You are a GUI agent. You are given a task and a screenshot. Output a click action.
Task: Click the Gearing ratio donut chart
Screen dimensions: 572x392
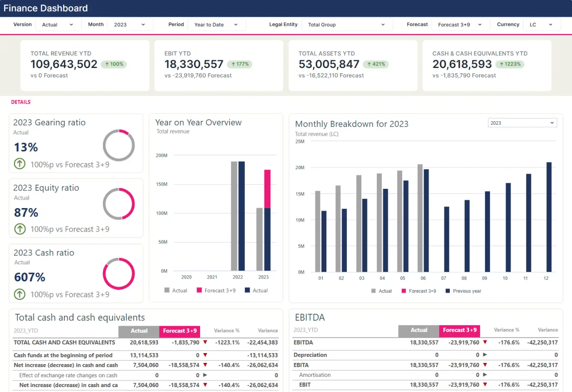119,145
